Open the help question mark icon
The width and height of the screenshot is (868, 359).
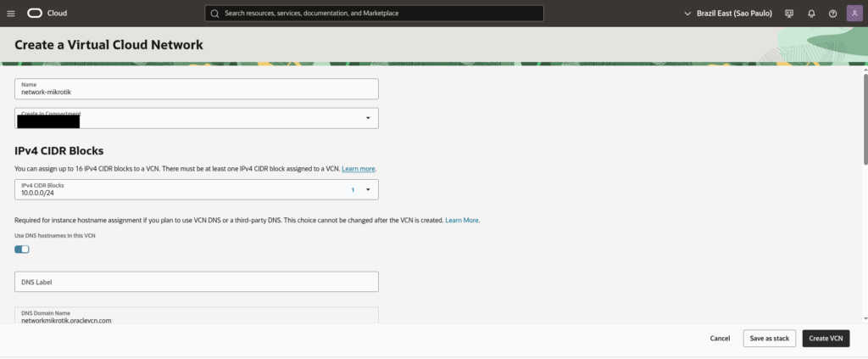point(832,14)
